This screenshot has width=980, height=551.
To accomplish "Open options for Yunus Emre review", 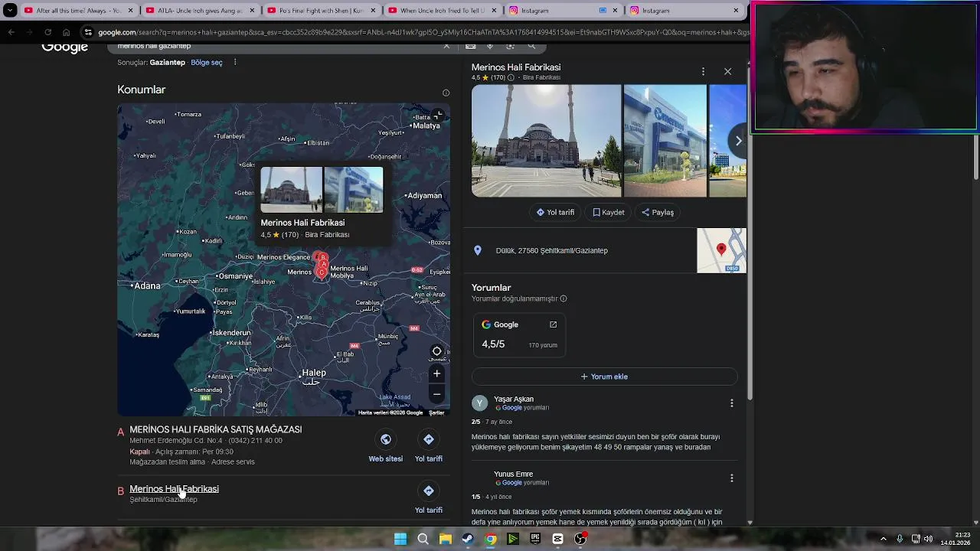I will (731, 478).
